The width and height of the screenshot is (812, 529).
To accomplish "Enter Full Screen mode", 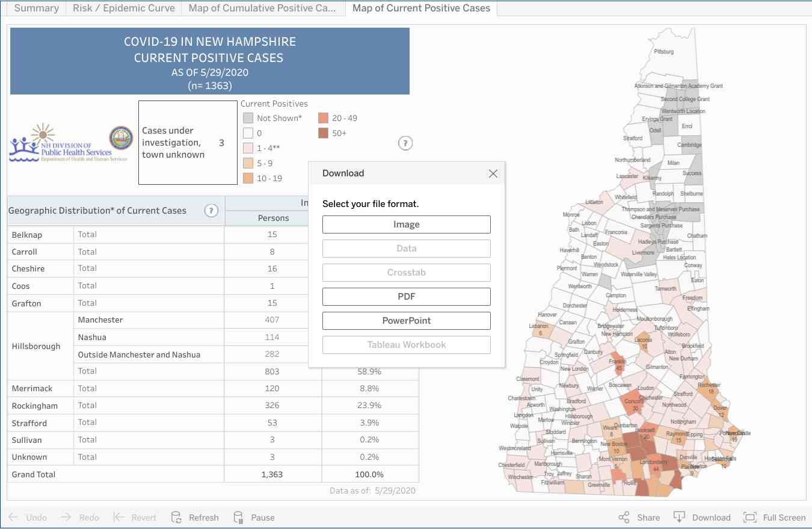I will tap(749, 518).
